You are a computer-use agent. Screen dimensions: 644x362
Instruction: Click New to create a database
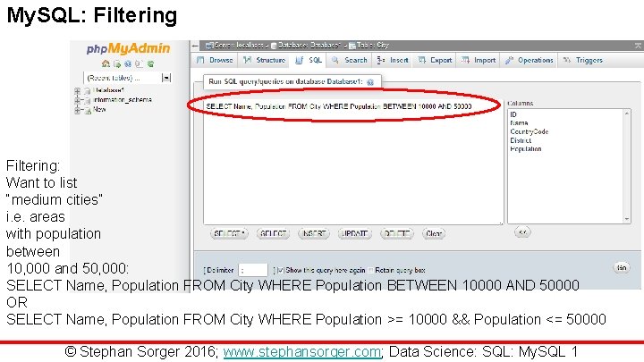coord(99,109)
